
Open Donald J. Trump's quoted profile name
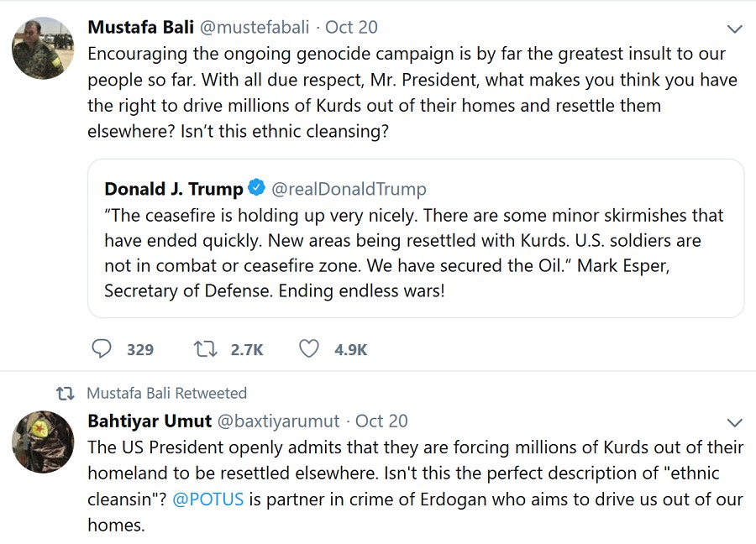pos(174,188)
